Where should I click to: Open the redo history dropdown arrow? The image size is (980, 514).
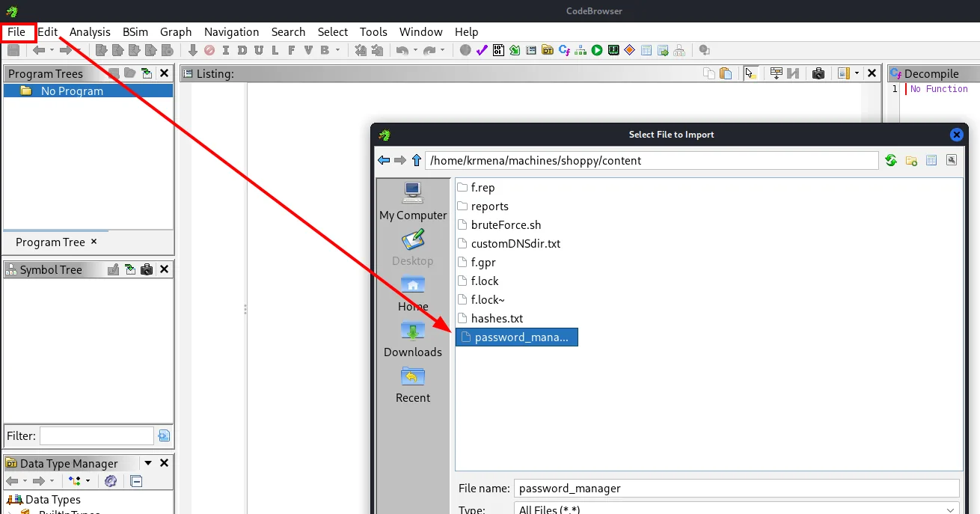[443, 50]
